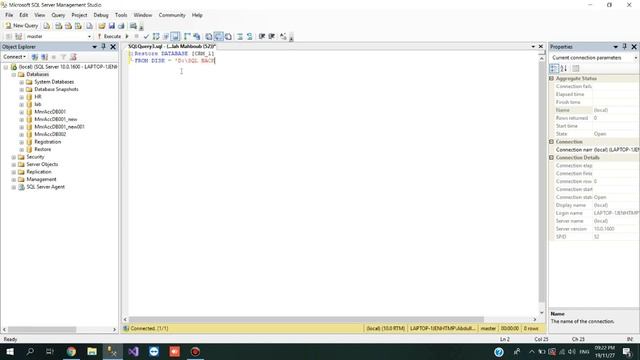Toggle Results to File toolbar icon
Screen dimensions: 640x360
pyautogui.click(x=229, y=36)
